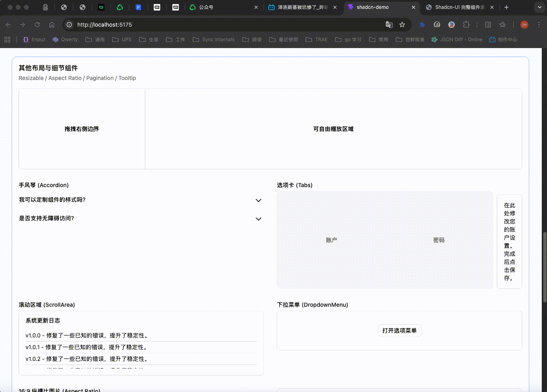Go to the browser home page

click(x=52, y=25)
